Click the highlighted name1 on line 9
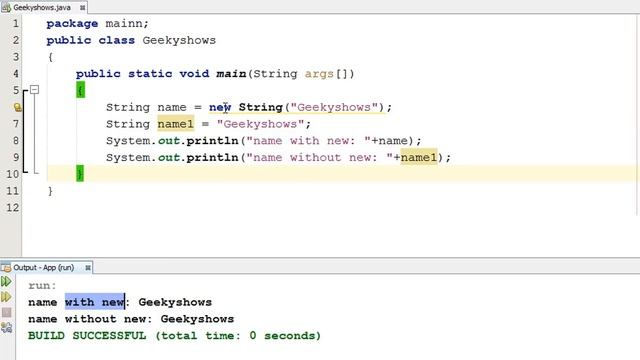Viewport: 640px width, 360px height. click(x=419, y=157)
